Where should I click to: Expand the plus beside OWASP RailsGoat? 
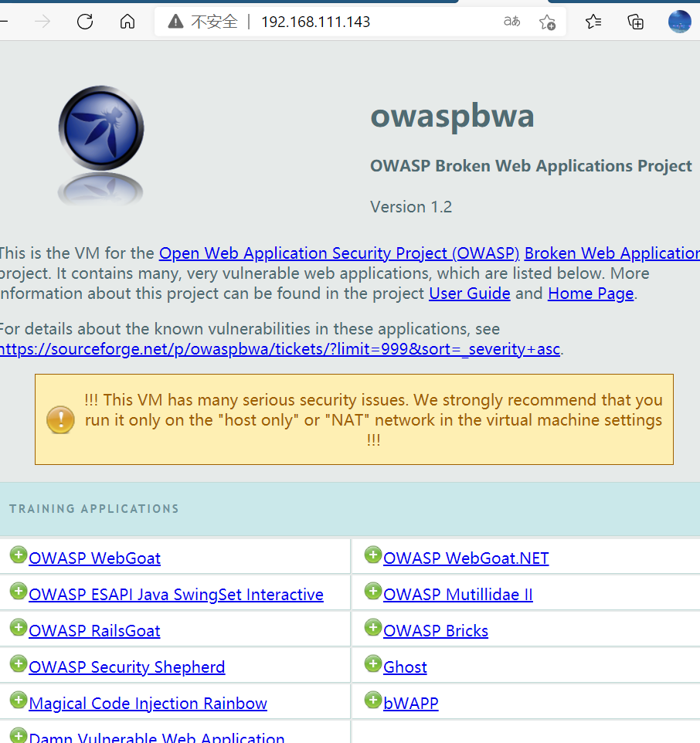click(19, 627)
